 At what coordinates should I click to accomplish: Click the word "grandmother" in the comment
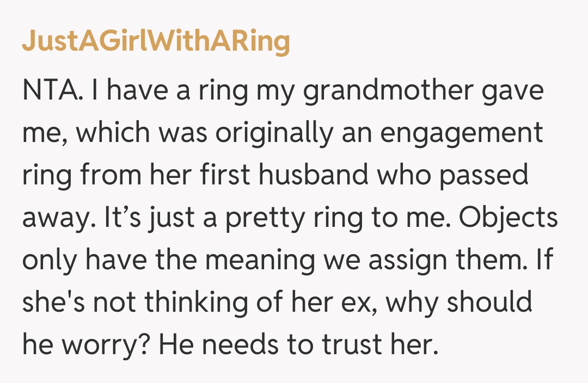tap(389, 91)
